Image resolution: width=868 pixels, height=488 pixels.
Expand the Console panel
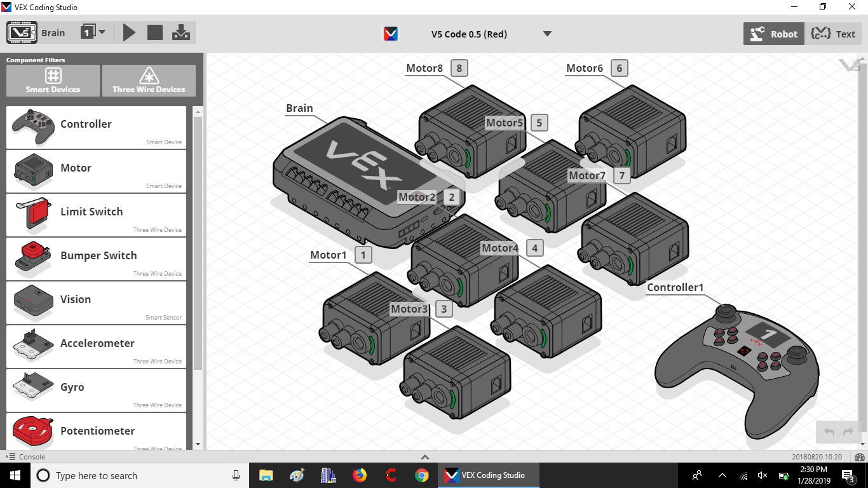[x=27, y=457]
